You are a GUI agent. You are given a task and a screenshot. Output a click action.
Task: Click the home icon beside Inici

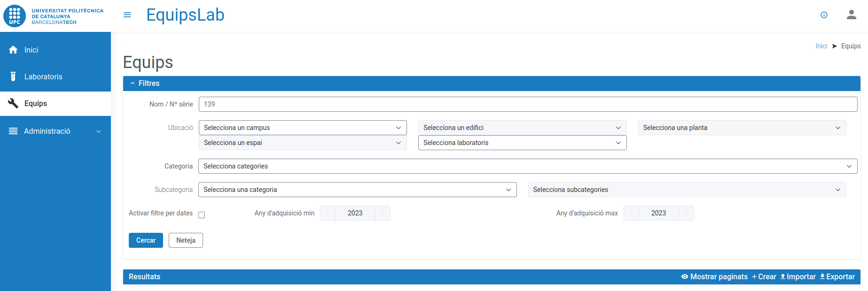click(x=13, y=50)
